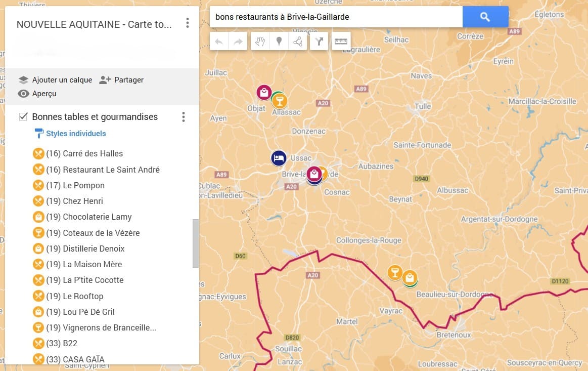The image size is (588, 371).
Task: Select the draw a line tool
Action: [297, 41]
